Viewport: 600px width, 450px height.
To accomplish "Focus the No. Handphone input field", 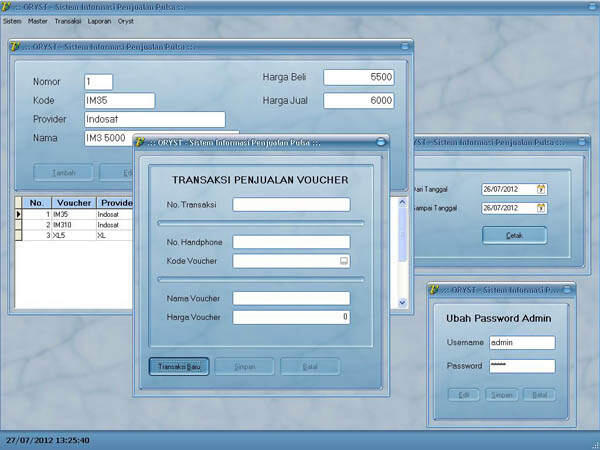I will [x=291, y=242].
